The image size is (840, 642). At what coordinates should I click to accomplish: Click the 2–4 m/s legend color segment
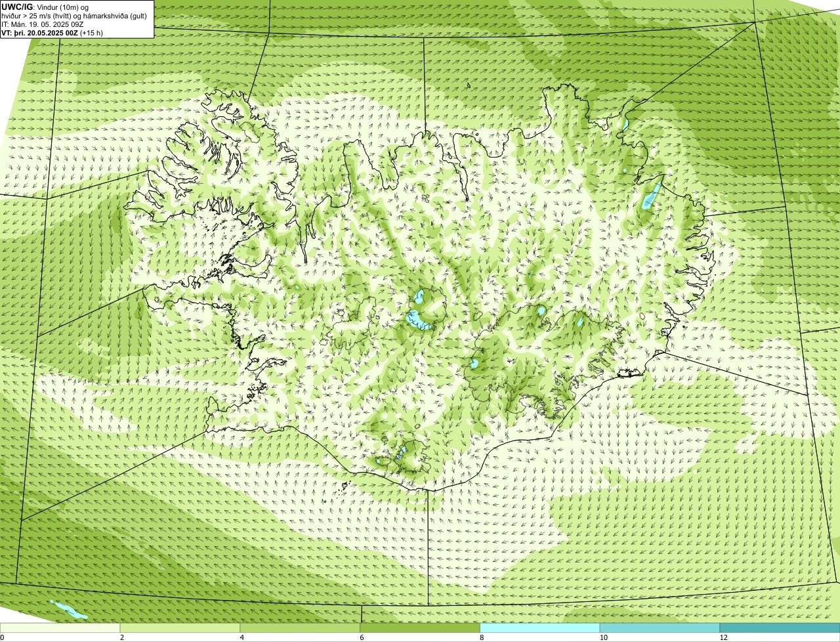(180, 628)
